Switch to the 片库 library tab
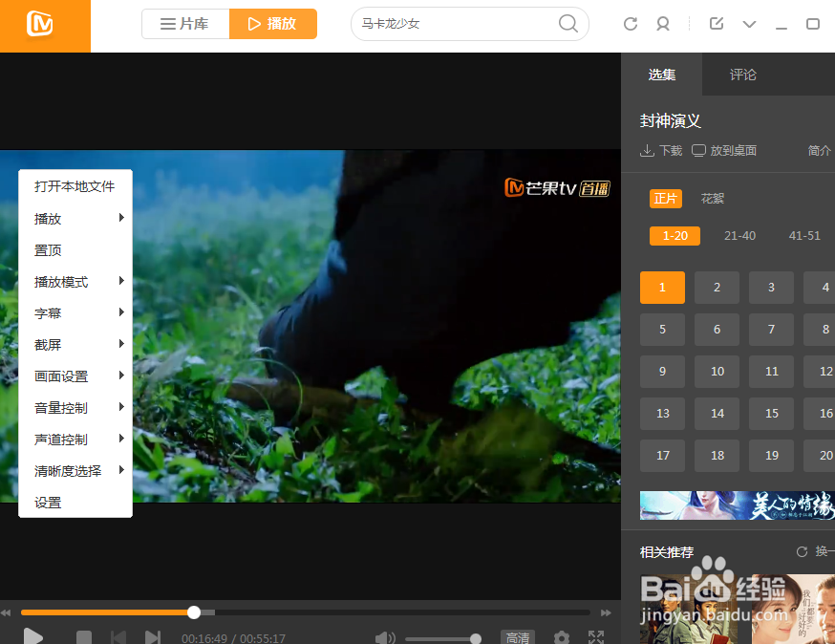This screenshot has width=835, height=644. pyautogui.click(x=185, y=24)
